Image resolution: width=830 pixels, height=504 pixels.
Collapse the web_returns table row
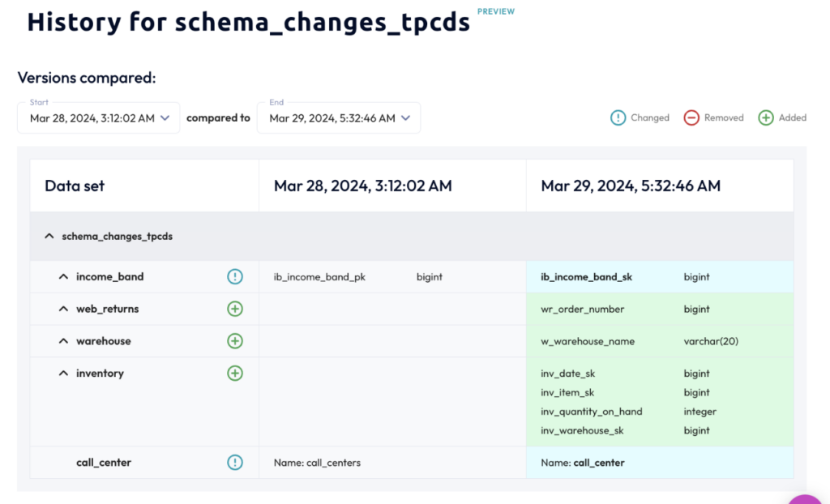coord(63,309)
